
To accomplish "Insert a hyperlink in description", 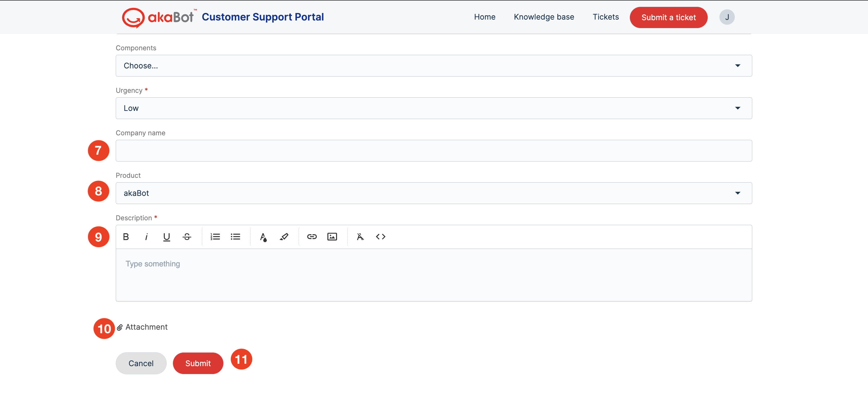I will pos(312,237).
